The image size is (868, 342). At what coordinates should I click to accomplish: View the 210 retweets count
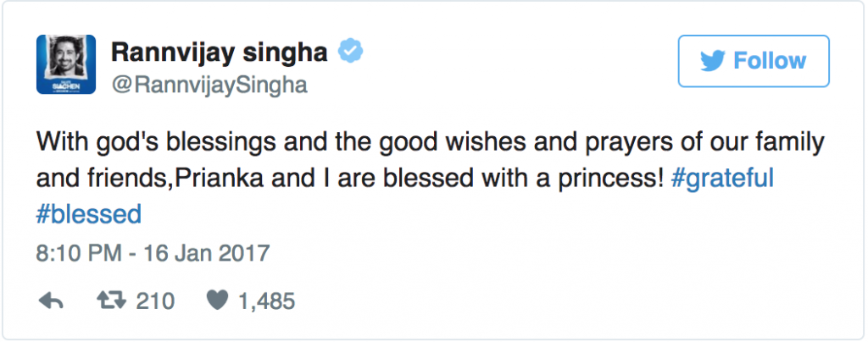pos(155,301)
